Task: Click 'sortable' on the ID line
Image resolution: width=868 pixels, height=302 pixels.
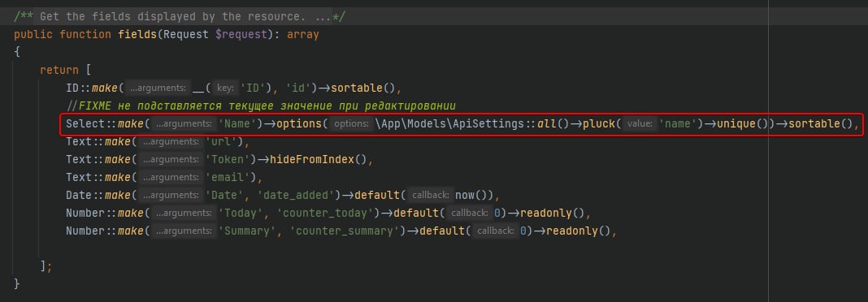Action: coord(357,88)
